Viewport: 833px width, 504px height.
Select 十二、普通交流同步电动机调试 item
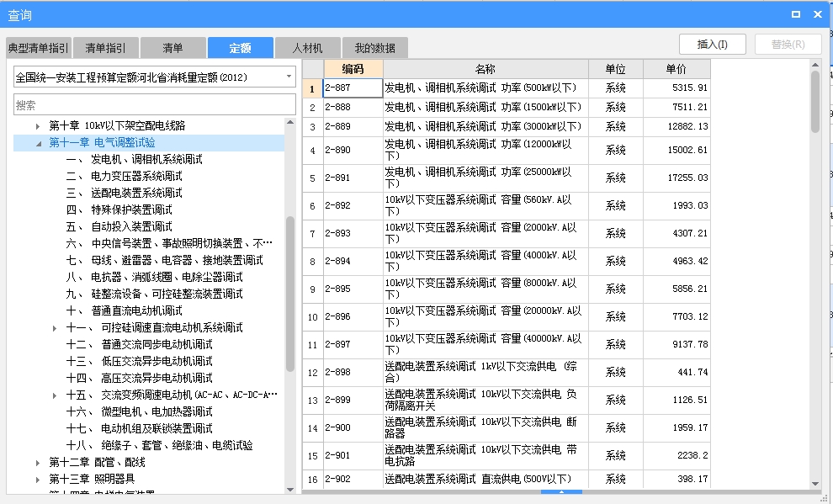pyautogui.click(x=139, y=345)
